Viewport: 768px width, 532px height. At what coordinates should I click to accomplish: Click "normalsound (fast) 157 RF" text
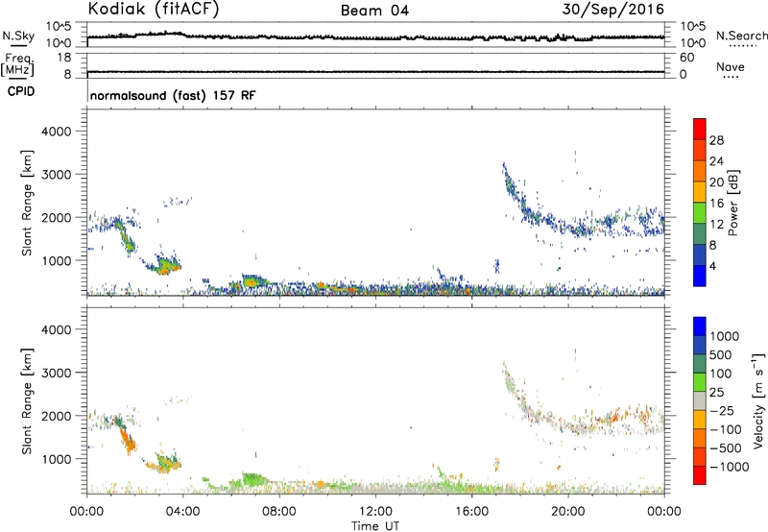pos(173,95)
